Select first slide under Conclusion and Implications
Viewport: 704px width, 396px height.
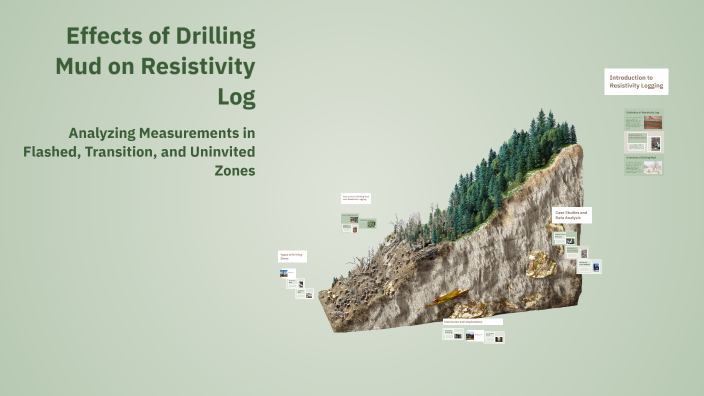(x=453, y=334)
